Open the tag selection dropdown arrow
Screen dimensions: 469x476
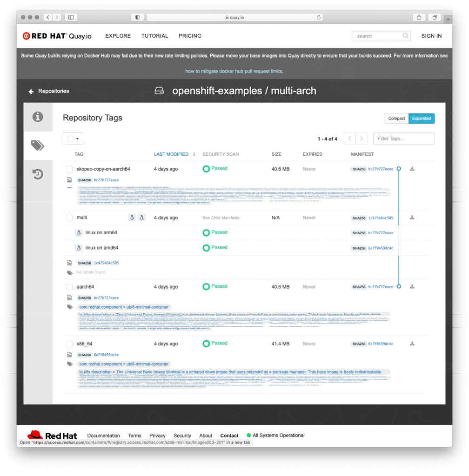(77, 139)
